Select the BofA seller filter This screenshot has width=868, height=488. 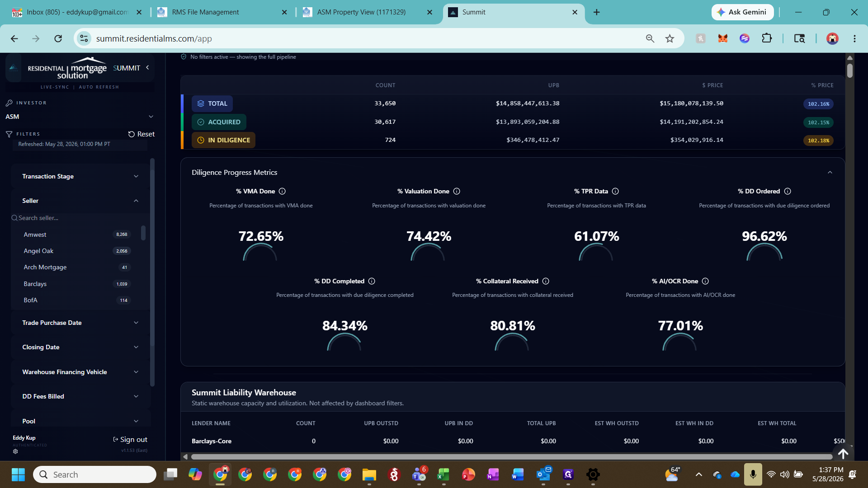pos(77,300)
